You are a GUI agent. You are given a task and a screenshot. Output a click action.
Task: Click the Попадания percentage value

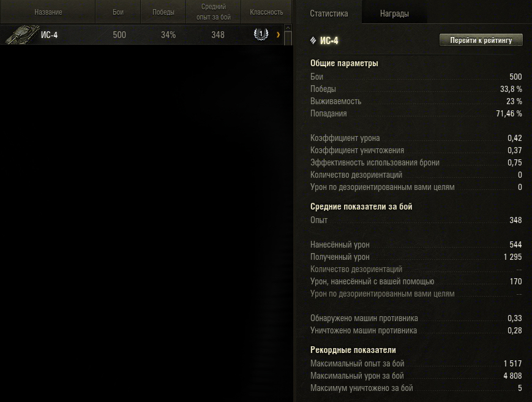coord(509,113)
